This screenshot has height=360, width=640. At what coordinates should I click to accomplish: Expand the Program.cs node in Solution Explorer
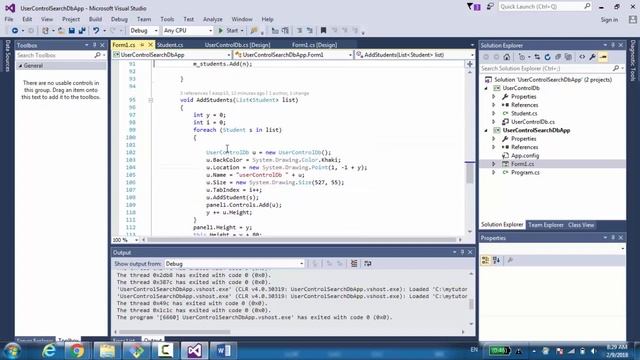click(494, 173)
